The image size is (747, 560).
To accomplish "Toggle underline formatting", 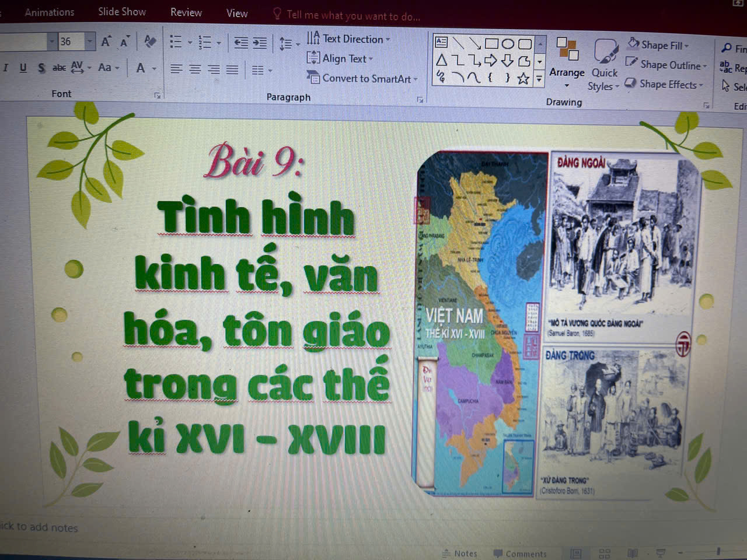I will pyautogui.click(x=23, y=68).
